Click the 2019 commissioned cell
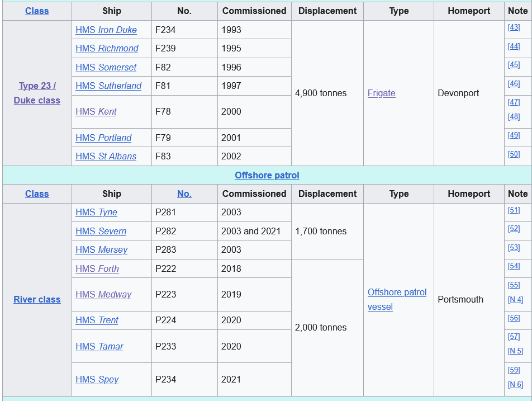 point(254,294)
